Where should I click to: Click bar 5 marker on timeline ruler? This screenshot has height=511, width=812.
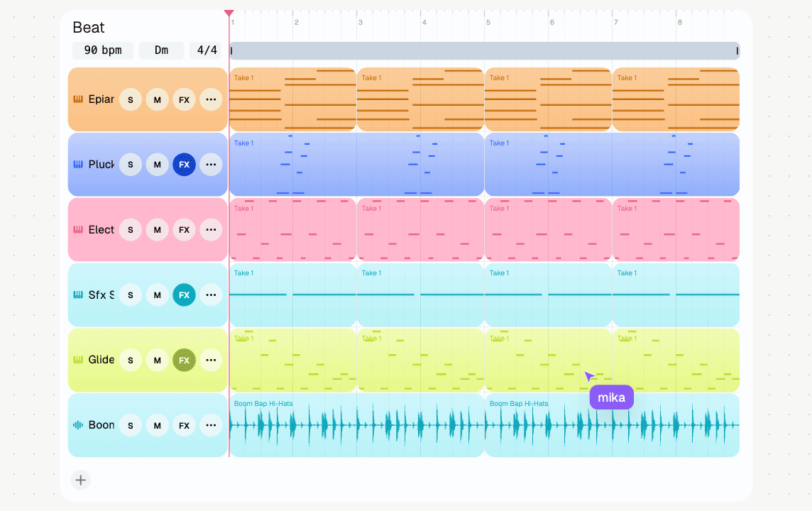pyautogui.click(x=488, y=22)
